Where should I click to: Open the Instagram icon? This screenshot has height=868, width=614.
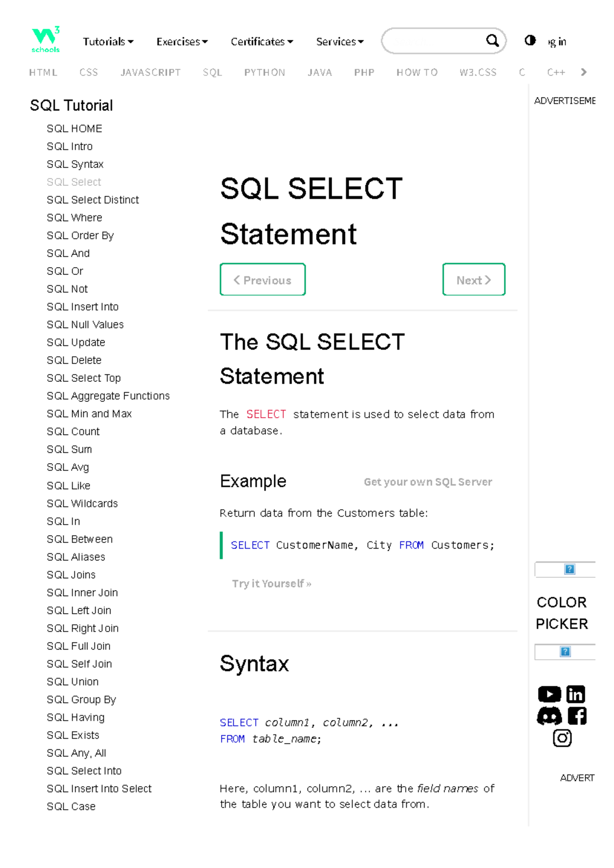(x=562, y=737)
